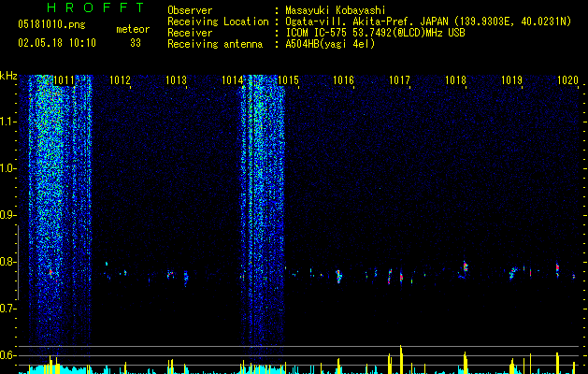Click the 0.8 kHz axis label

click(x=8, y=262)
